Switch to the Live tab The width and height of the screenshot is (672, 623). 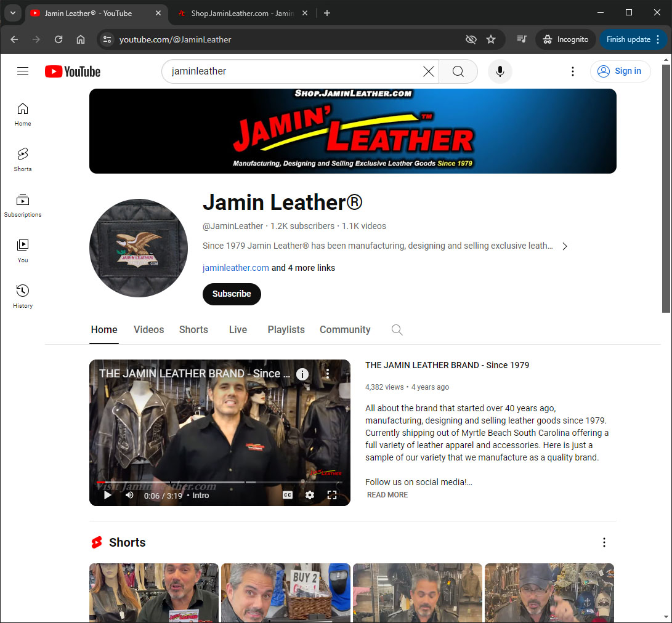[x=238, y=329]
